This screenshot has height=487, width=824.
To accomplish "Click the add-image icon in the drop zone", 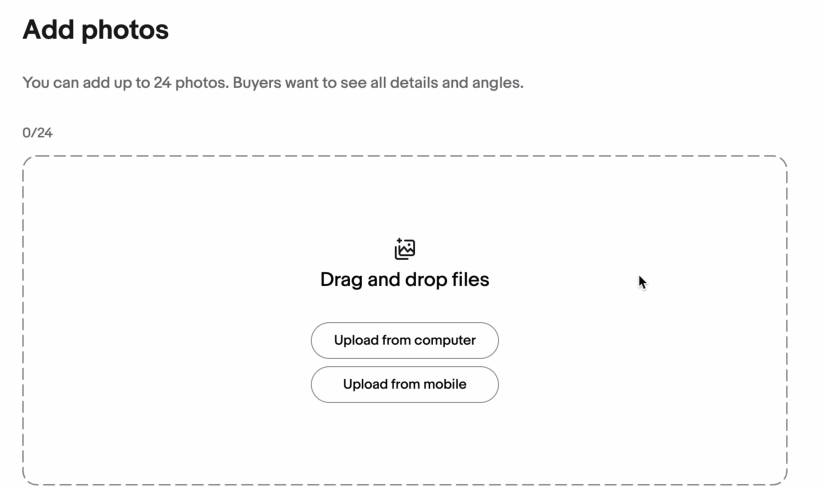I will pos(405,249).
